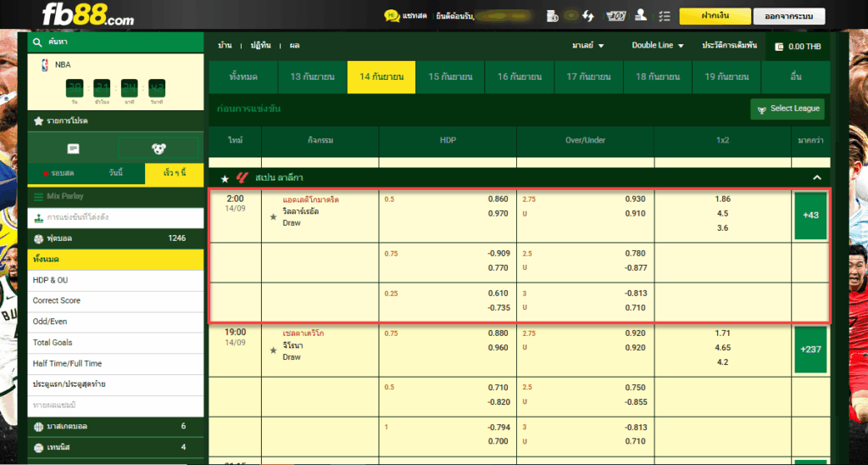The width and height of the screenshot is (868, 465).
Task: Click the ฝากเงิน deposit button
Action: click(715, 16)
